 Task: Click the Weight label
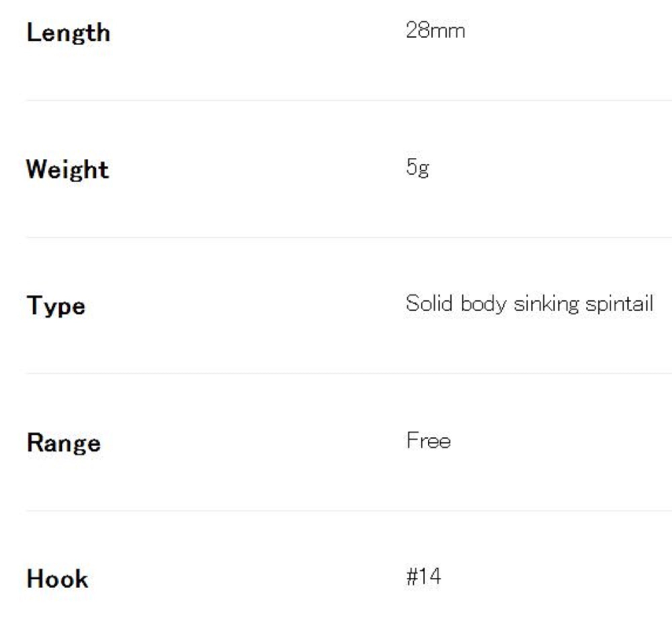point(68,169)
